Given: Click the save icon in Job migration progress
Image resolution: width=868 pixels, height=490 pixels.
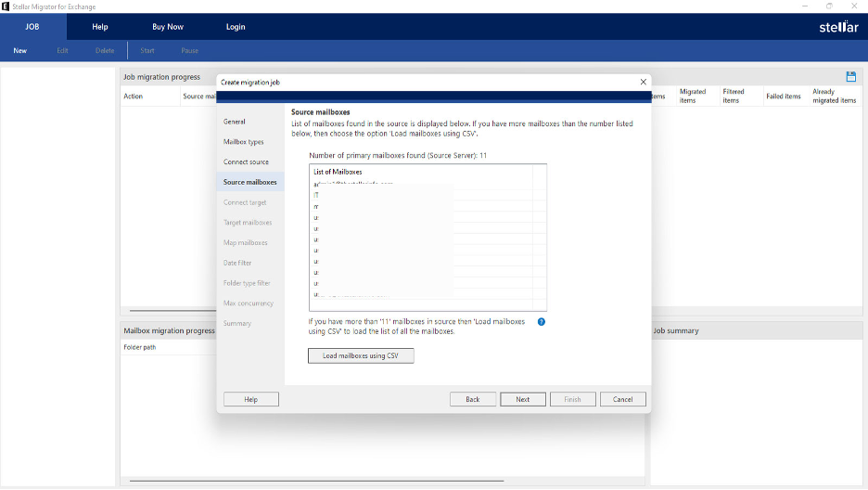Looking at the screenshot, I should [x=850, y=76].
